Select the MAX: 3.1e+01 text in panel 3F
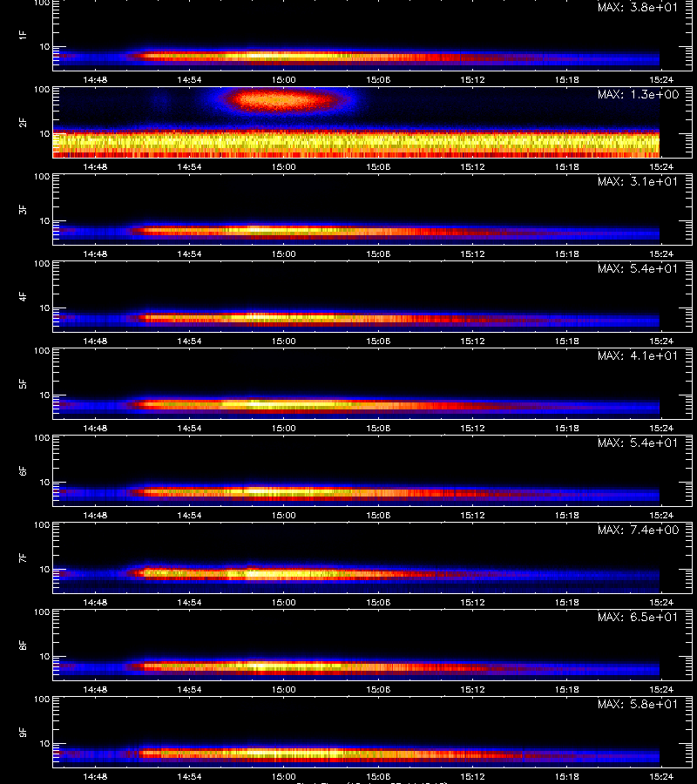 pos(638,181)
